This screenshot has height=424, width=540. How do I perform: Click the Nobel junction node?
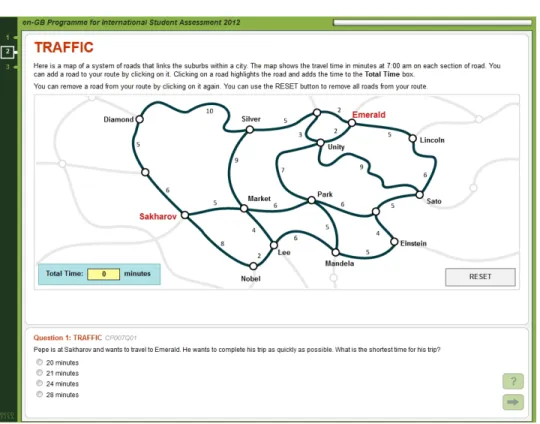[x=253, y=266]
